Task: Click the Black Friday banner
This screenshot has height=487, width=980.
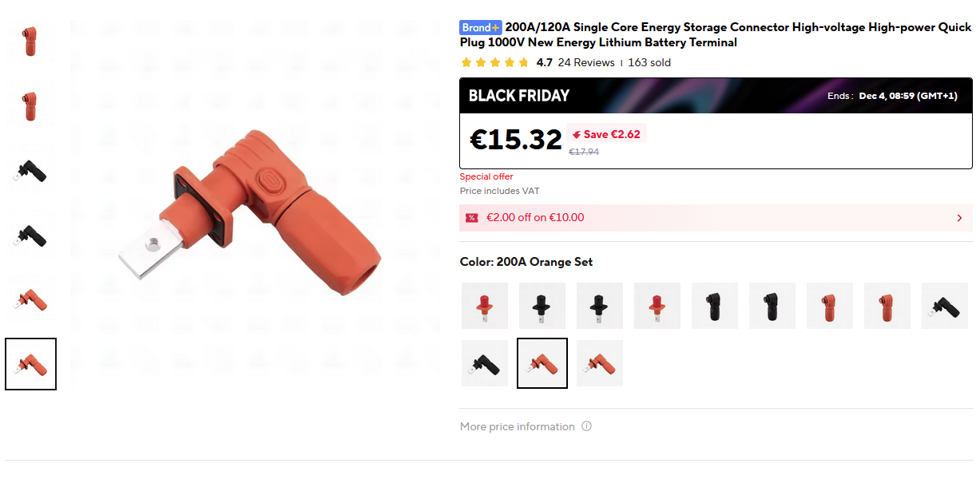Action: pos(716,96)
